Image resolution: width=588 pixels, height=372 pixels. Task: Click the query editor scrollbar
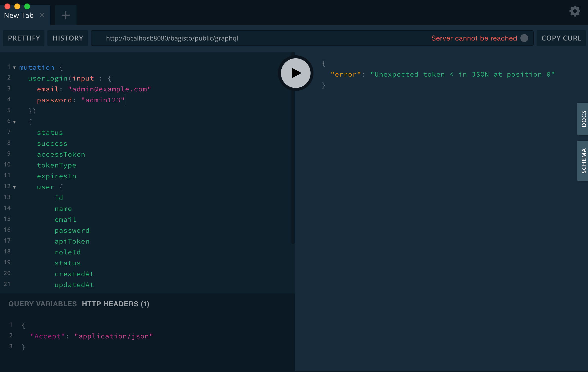coord(293,148)
